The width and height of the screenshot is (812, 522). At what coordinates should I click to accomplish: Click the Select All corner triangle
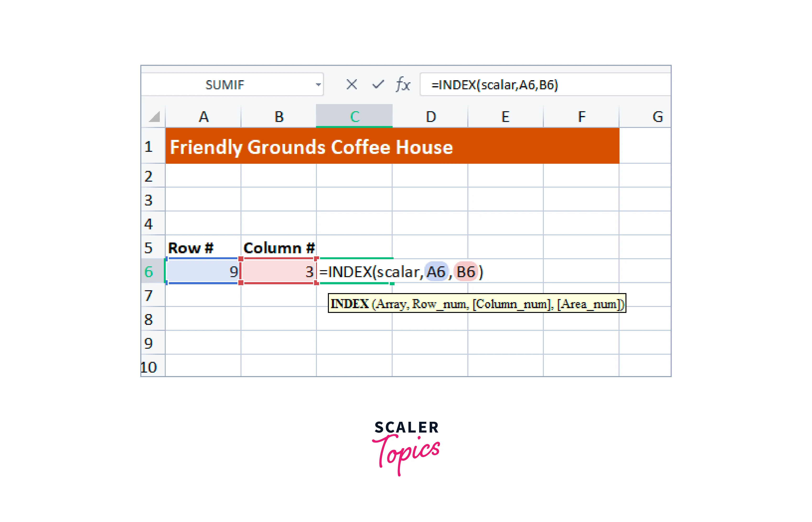pos(154,117)
